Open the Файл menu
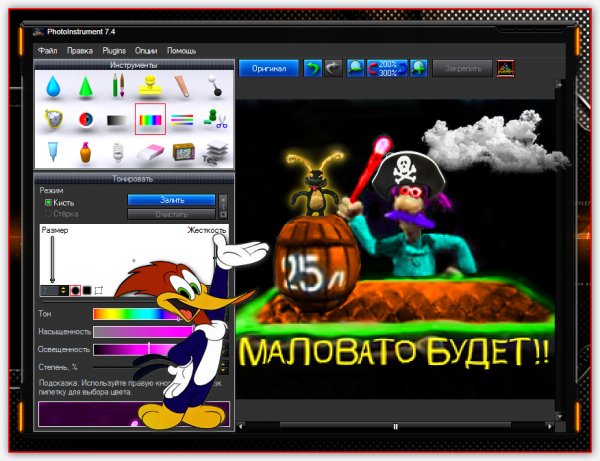This screenshot has width=600, height=461. pyautogui.click(x=47, y=50)
